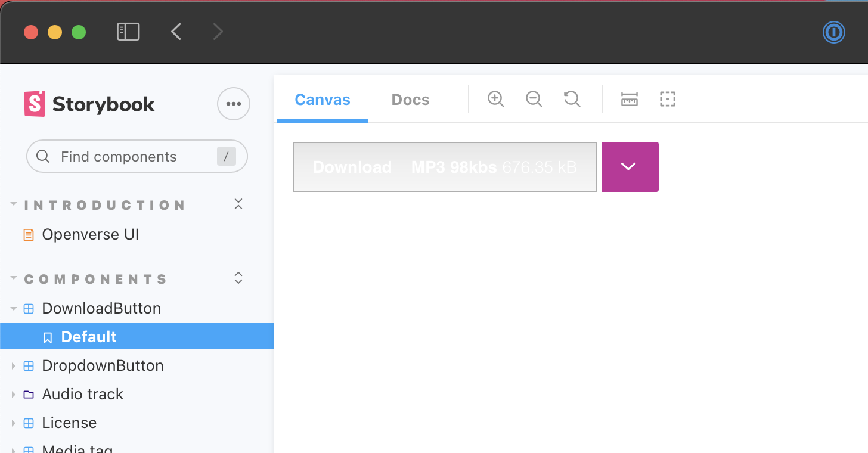Click the COMPONENTS section heading

pos(95,279)
